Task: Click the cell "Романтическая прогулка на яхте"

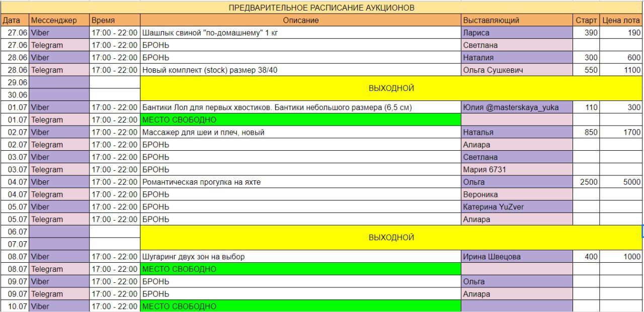Action: click(301, 182)
